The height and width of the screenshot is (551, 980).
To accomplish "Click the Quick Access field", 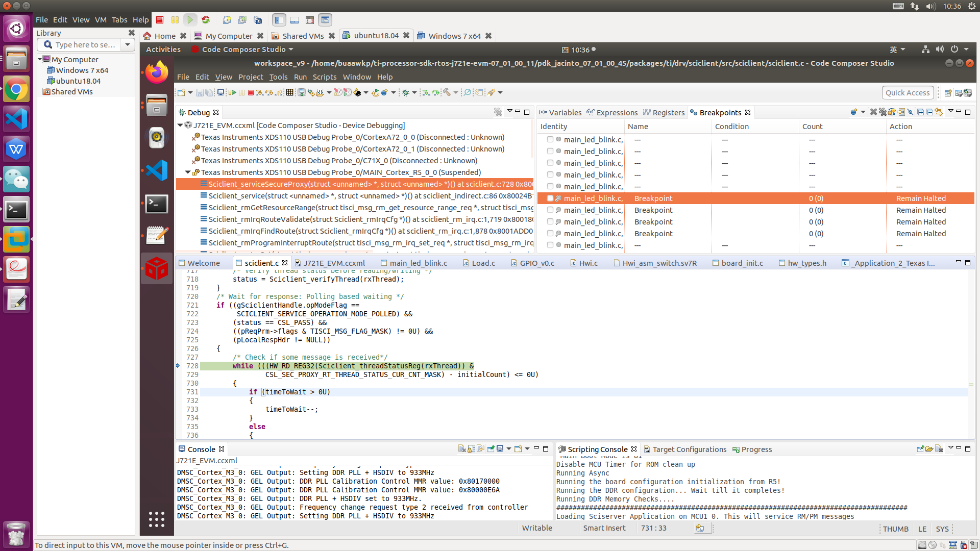I will click(x=907, y=92).
